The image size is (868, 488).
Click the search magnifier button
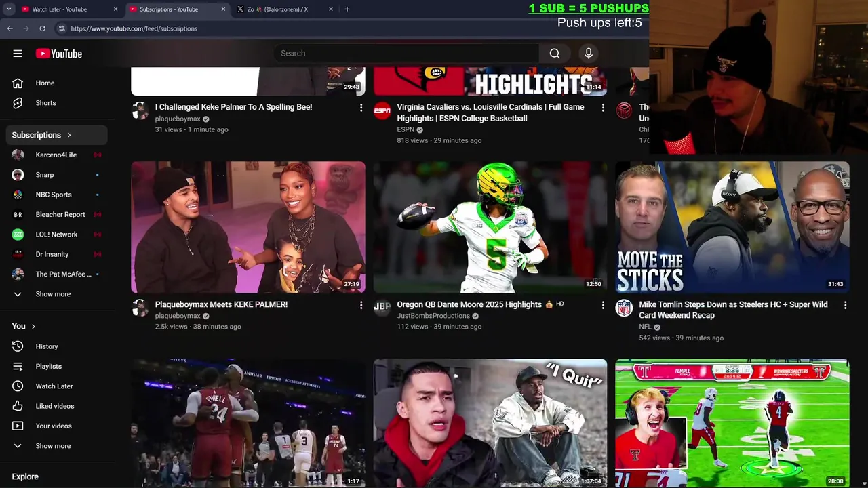[555, 54]
